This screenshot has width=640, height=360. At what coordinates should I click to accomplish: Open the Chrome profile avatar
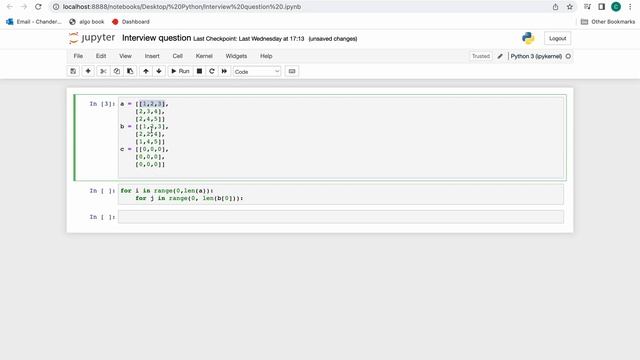click(616, 7)
